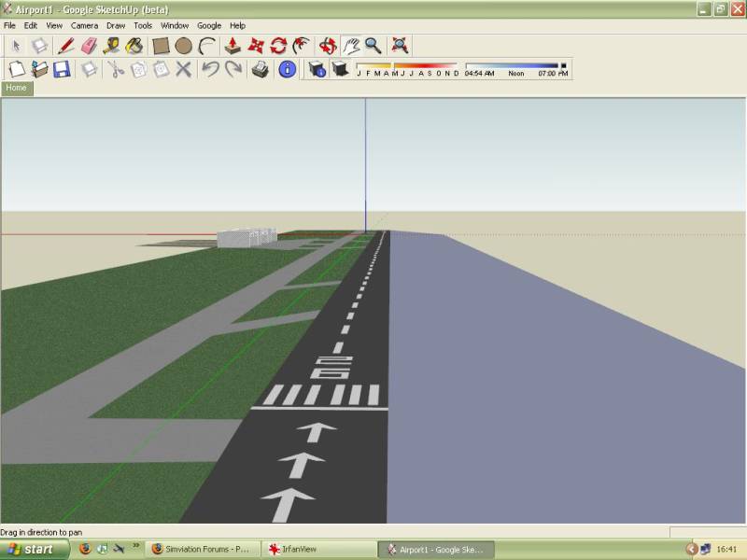The height and width of the screenshot is (560, 747).
Task: Toggle shadows display on or off
Action: pos(340,69)
